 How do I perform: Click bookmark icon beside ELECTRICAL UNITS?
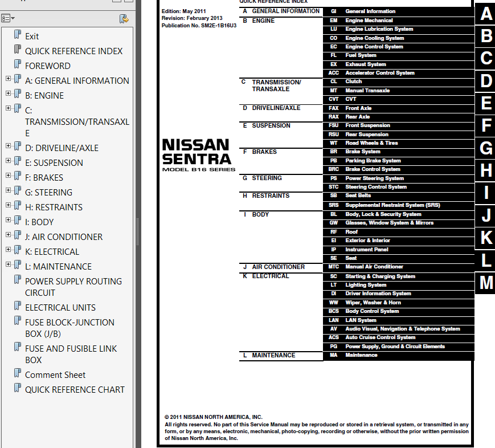(x=18, y=306)
